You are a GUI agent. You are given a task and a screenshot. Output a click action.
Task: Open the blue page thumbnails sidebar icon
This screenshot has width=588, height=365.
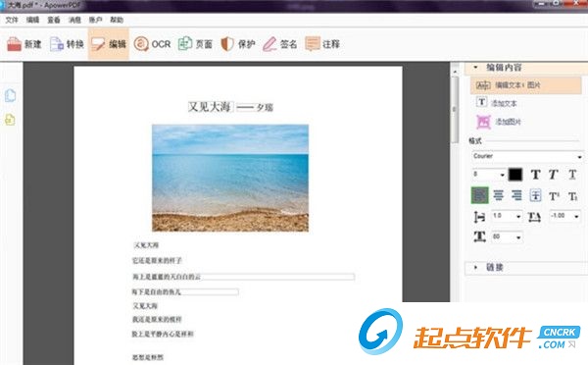click(x=10, y=95)
